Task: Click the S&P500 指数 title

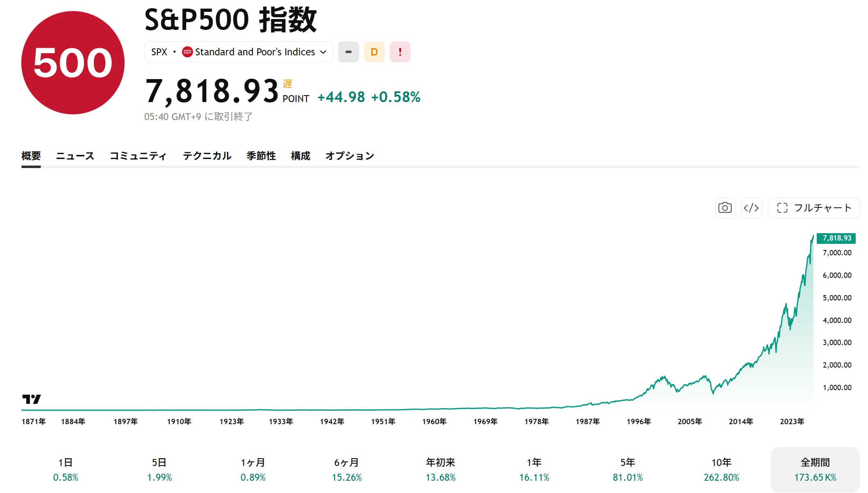Action: [x=231, y=20]
